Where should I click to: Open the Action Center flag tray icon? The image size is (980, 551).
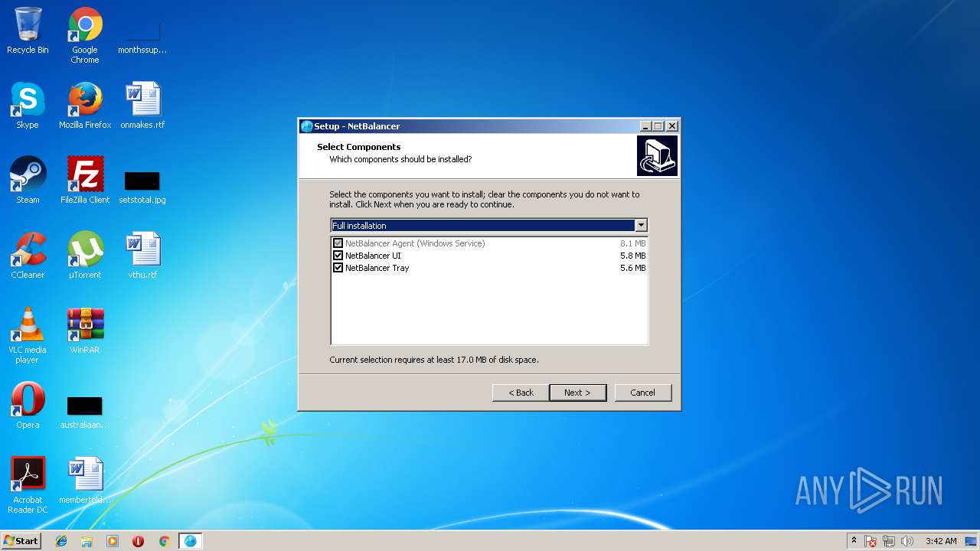[x=871, y=541]
